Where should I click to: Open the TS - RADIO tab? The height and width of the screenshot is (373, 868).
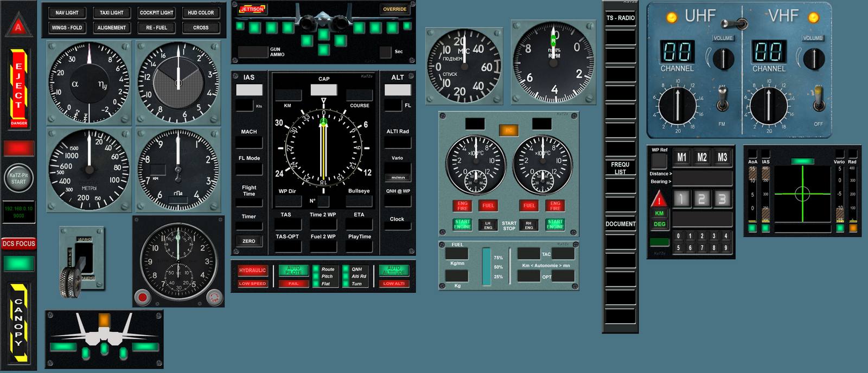620,18
